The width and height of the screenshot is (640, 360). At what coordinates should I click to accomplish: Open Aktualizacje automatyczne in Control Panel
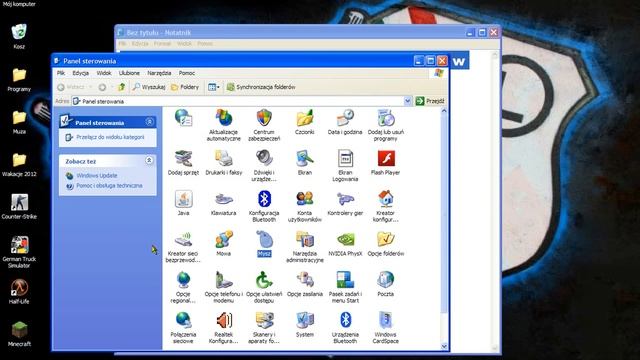(223, 125)
